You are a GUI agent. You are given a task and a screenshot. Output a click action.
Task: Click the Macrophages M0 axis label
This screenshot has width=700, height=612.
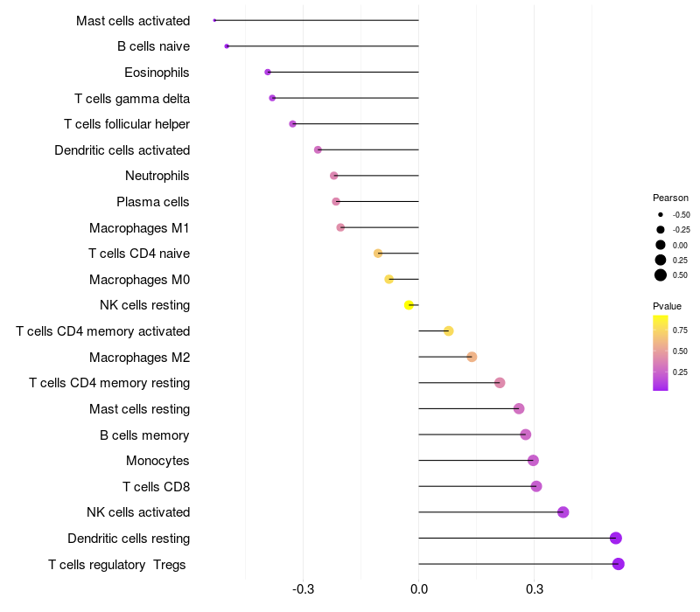(x=139, y=280)
